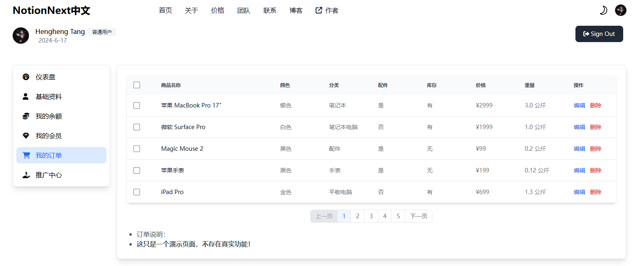
Task: Click Hengheng Tang profile avatar
Action: coord(21,36)
